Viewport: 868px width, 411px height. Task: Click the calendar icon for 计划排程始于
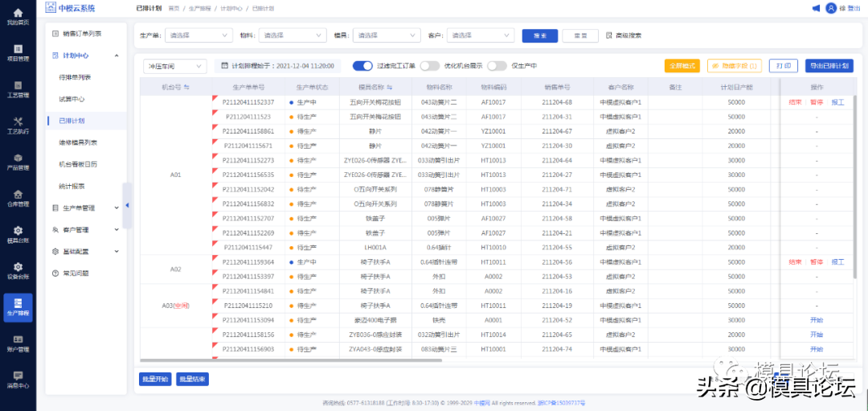click(225, 66)
